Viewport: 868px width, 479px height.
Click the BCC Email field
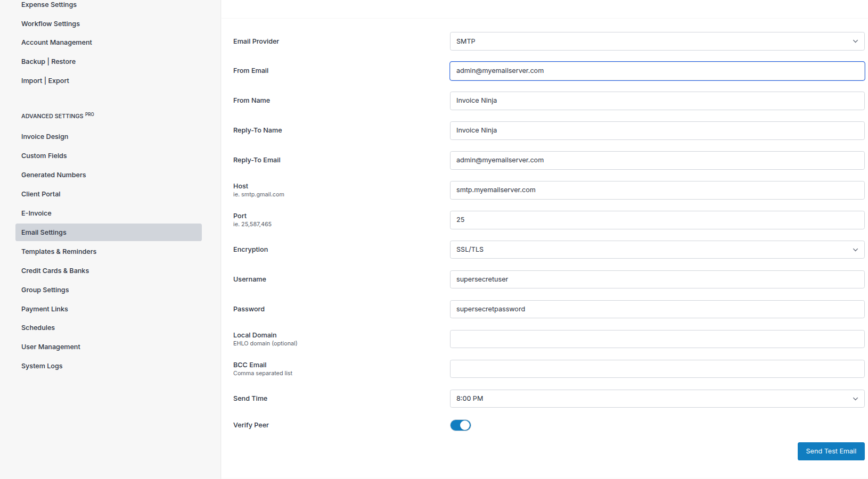657,369
